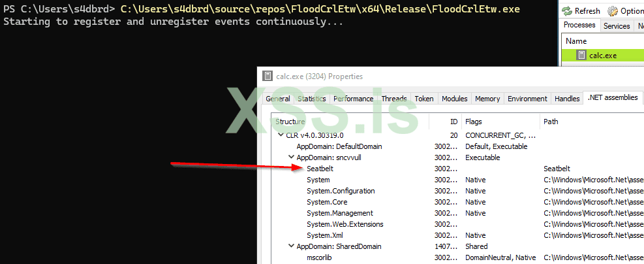Switch to the Token tab
This screenshot has height=264, width=644.
pos(424,99)
